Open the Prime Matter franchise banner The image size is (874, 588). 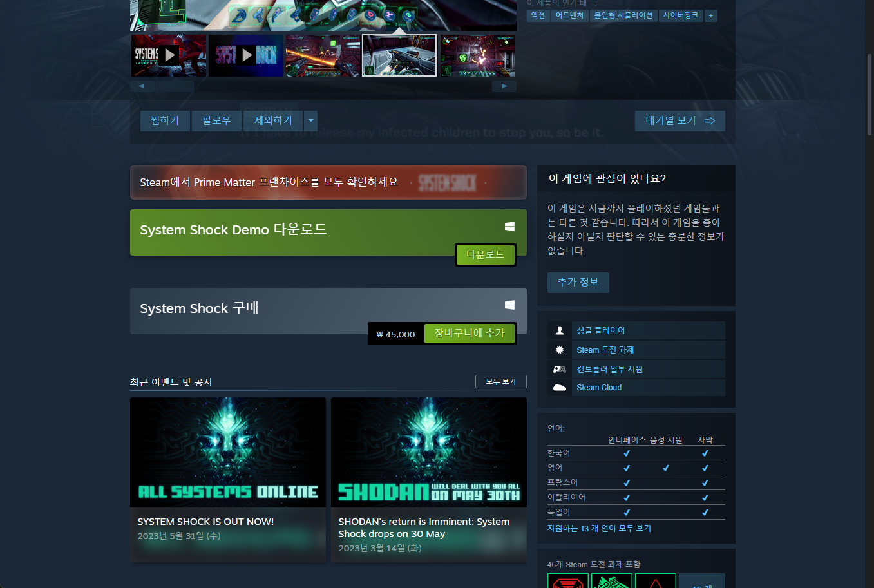328,182
